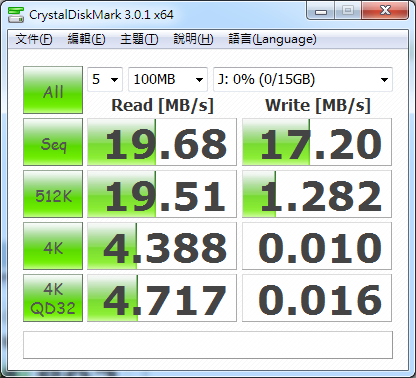
Task: Click the CrystalDiskMark 3.0.1 x64 title text
Action: pyautogui.click(x=101, y=15)
